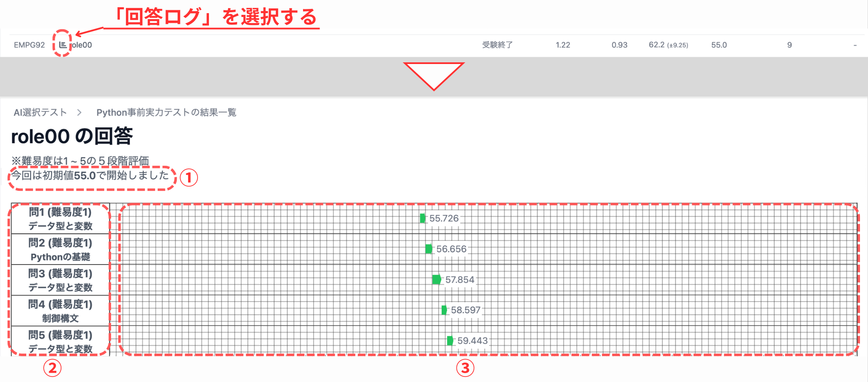Click the Python事前実力テストの結果一覧 breadcrumb

[x=167, y=112]
